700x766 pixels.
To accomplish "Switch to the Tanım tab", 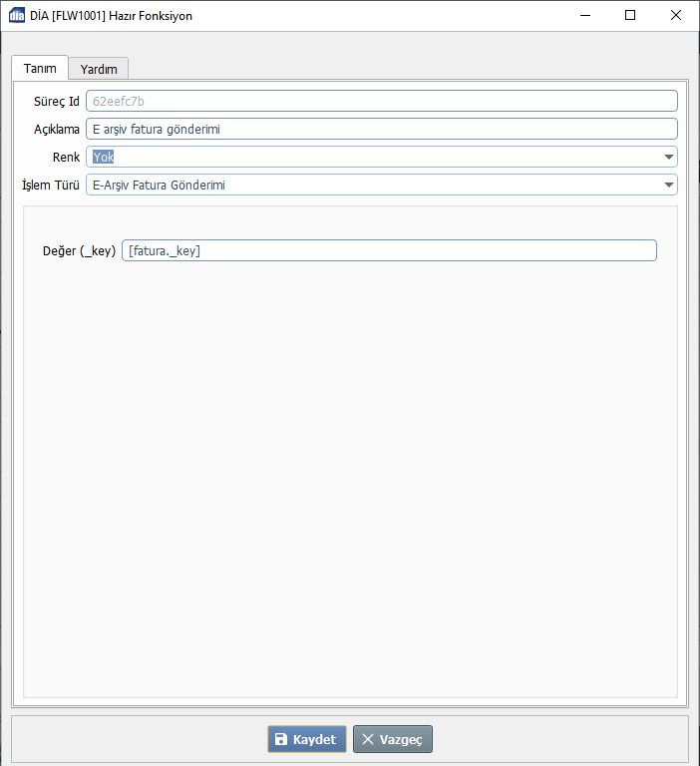I will click(x=40, y=68).
